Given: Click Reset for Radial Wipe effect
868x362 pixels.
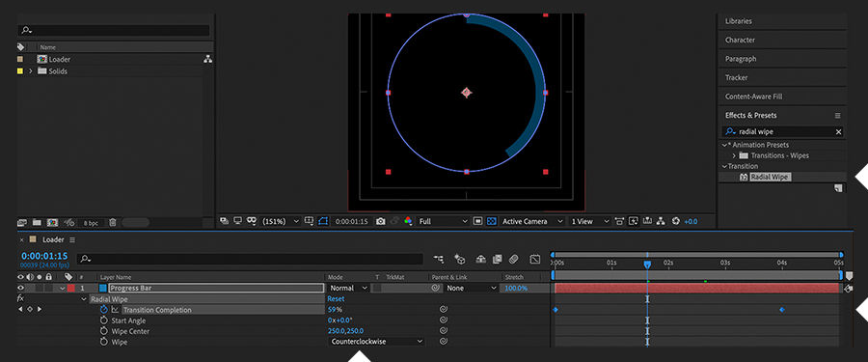Looking at the screenshot, I should point(336,299).
